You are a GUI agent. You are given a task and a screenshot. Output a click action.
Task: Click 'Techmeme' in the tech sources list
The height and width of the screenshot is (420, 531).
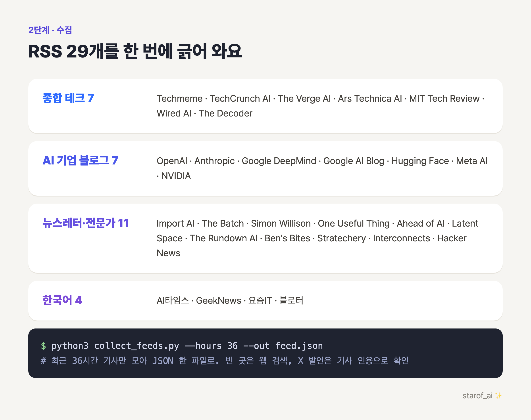coord(180,99)
